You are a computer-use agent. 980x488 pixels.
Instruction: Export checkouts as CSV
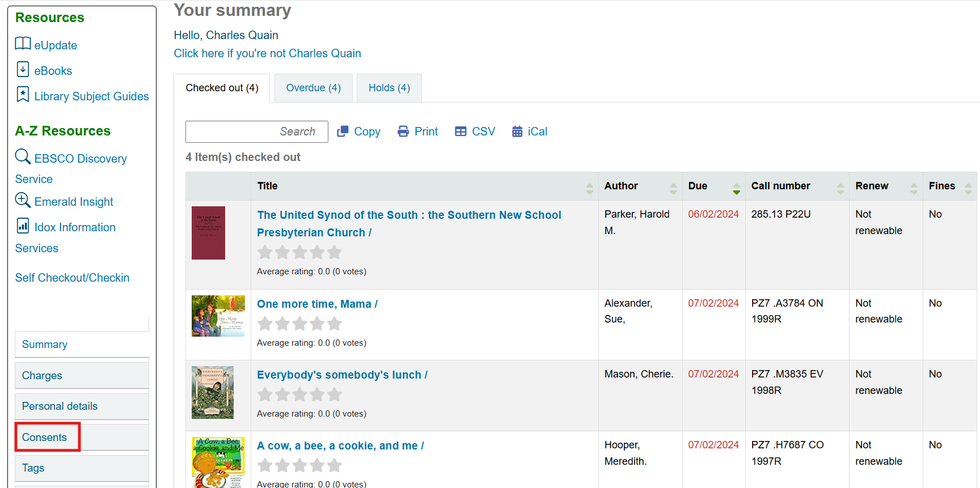[475, 131]
